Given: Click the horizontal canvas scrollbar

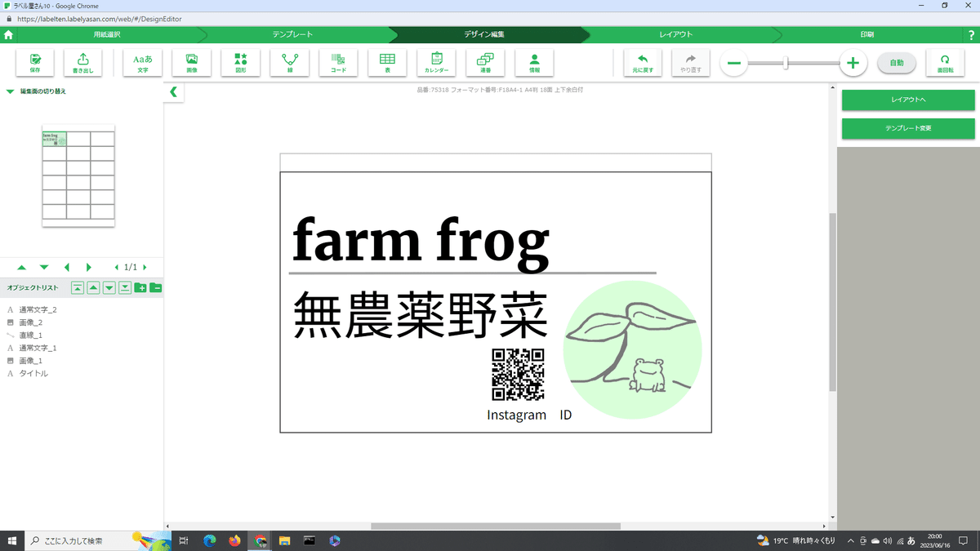Looking at the screenshot, I should 496,527.
